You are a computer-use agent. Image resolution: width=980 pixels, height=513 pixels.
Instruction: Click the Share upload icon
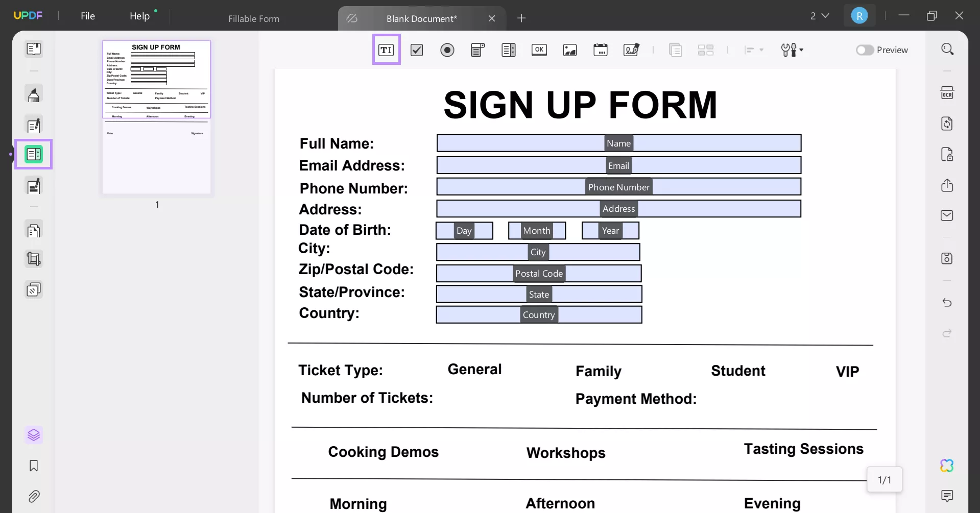[x=947, y=185]
